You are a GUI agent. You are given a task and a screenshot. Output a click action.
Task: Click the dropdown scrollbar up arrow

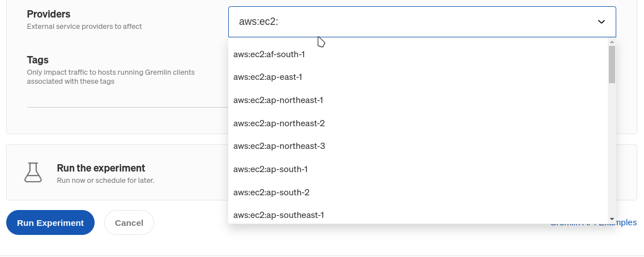click(x=612, y=42)
